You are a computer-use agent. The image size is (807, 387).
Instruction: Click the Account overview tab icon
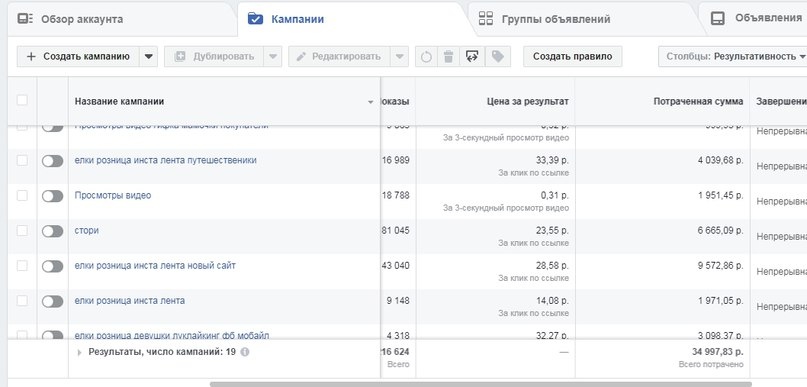pyautogui.click(x=25, y=19)
